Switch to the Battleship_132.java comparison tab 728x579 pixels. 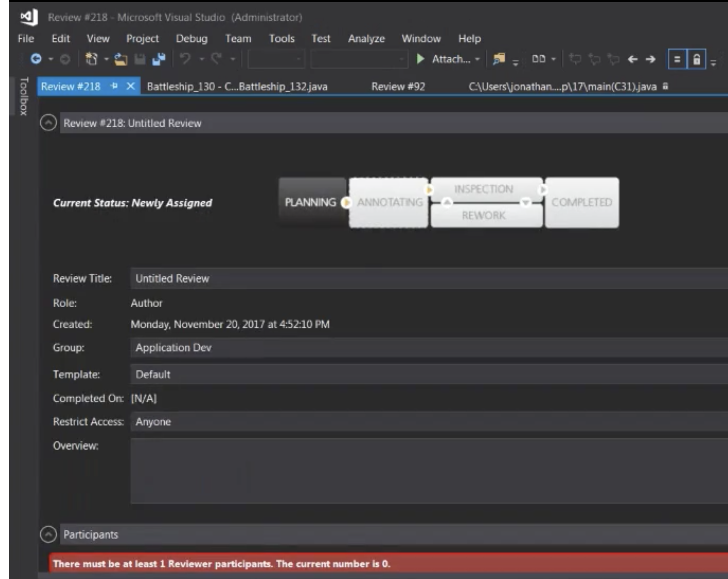click(237, 87)
